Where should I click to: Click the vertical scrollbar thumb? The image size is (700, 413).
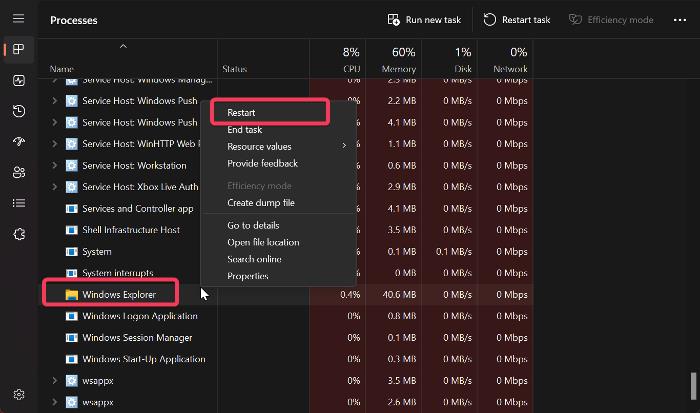coord(693,386)
